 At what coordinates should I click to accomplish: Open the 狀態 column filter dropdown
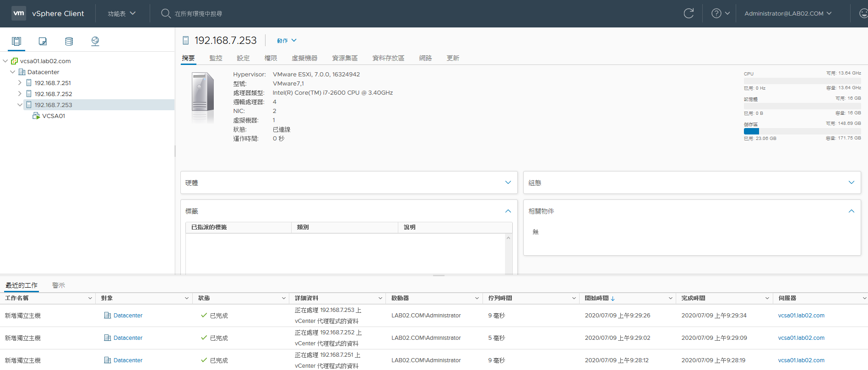coord(283,298)
